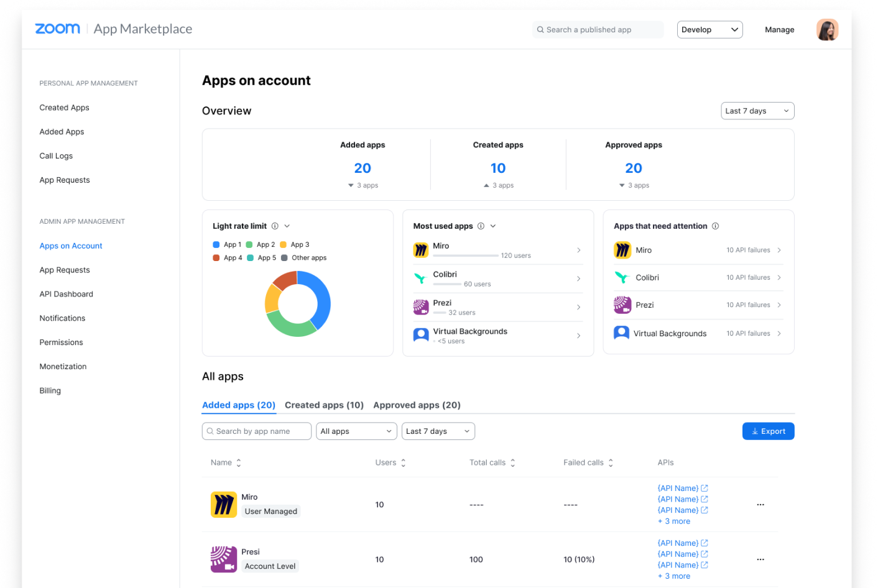Focus the Search by app name field

coord(256,431)
